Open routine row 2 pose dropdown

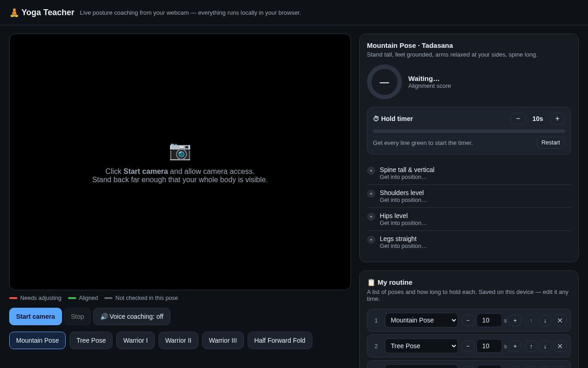(x=421, y=346)
